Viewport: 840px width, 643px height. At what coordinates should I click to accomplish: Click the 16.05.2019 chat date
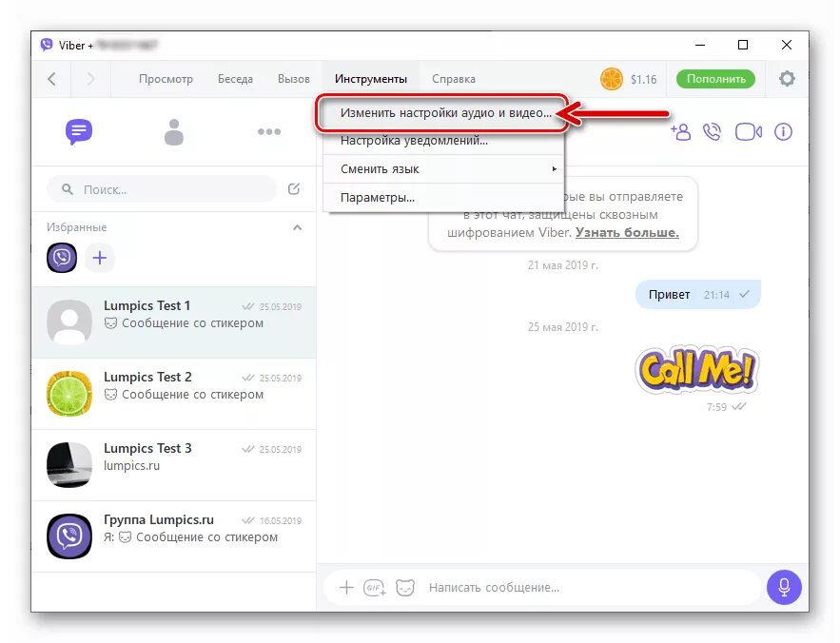pyautogui.click(x=281, y=521)
